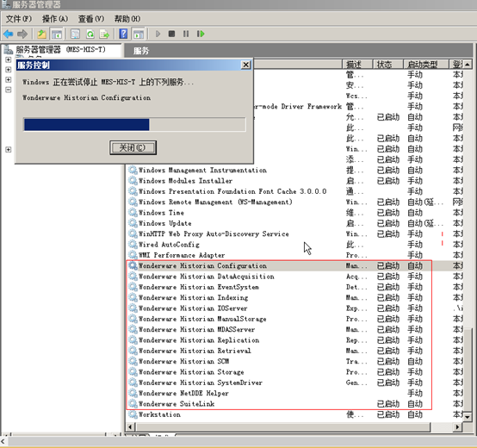Click gear icon of Windows Modules Installer
The height and width of the screenshot is (448, 477).
(x=133, y=181)
